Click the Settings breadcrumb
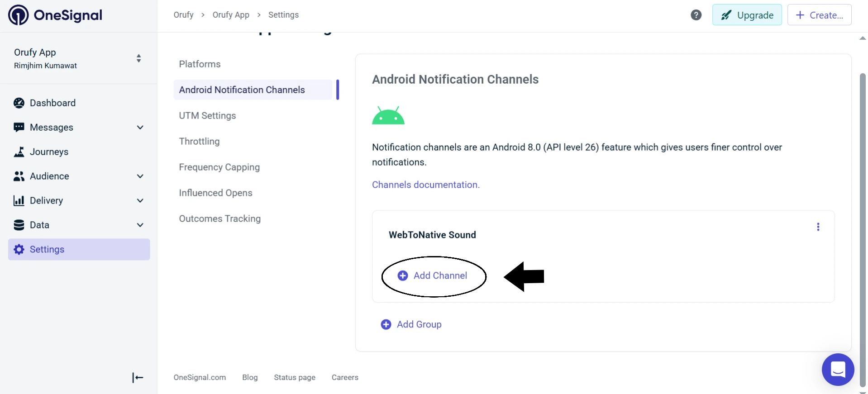 pos(283,15)
